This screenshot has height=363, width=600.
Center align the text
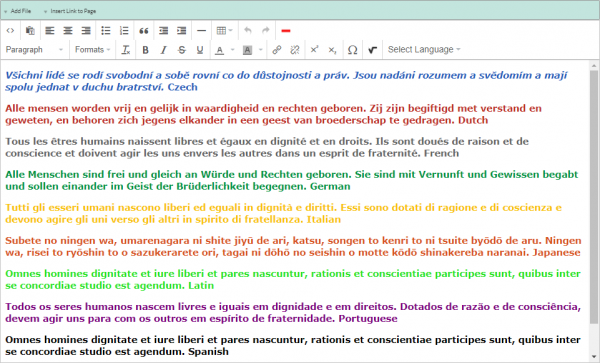(68, 31)
